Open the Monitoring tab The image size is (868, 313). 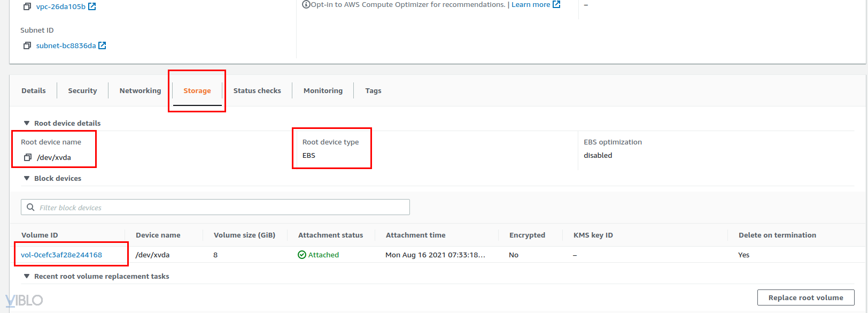pos(323,91)
